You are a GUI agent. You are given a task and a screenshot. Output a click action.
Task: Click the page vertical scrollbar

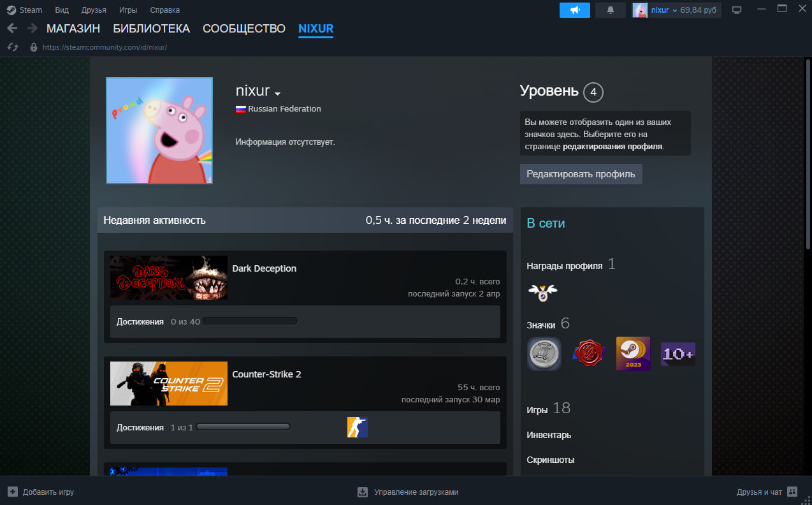[808, 153]
